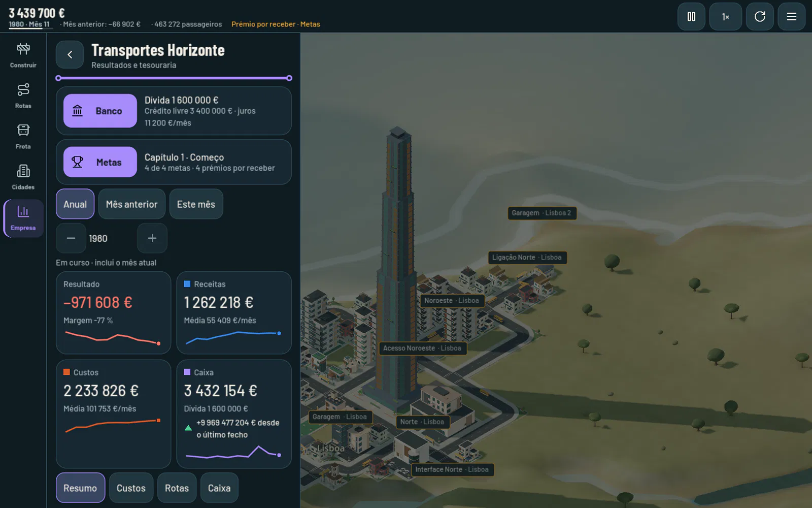Select the Empresa company panel
The height and width of the screenshot is (508, 812).
pos(23,218)
